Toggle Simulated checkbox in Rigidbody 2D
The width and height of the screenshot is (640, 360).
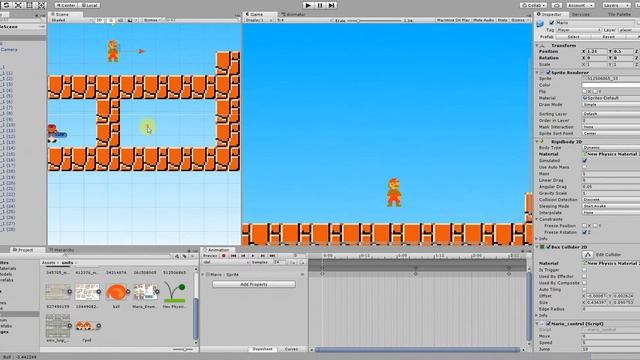(x=584, y=160)
